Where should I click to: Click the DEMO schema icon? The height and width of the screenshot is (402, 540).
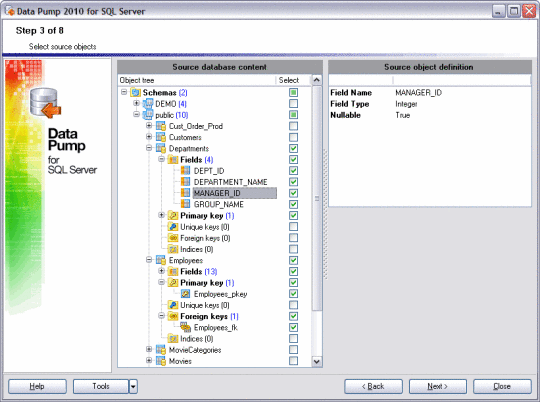[x=148, y=104]
